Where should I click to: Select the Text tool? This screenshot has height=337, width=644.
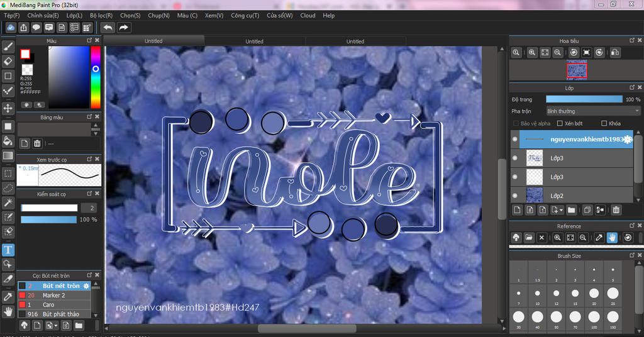(x=8, y=250)
